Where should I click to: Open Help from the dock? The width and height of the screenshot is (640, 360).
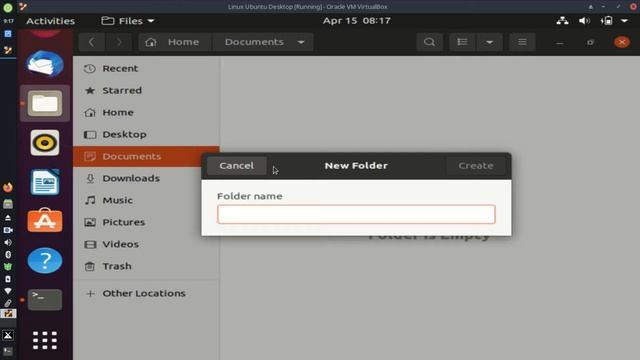coord(45,260)
